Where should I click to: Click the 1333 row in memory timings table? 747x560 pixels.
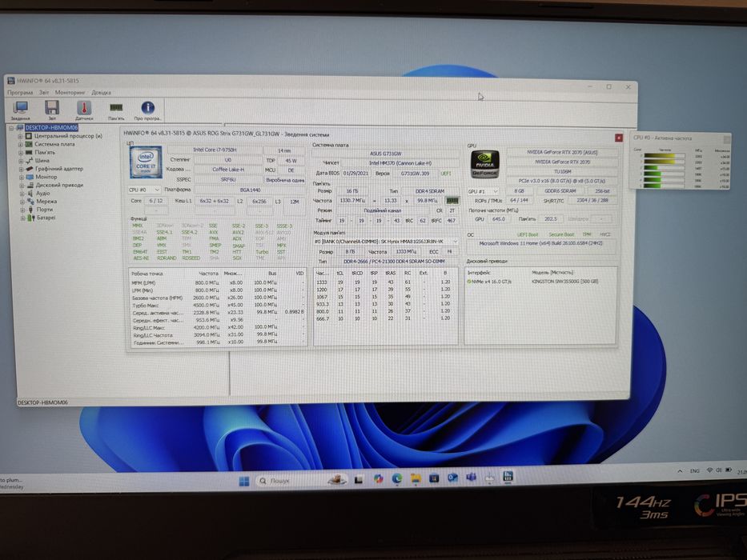(384, 282)
